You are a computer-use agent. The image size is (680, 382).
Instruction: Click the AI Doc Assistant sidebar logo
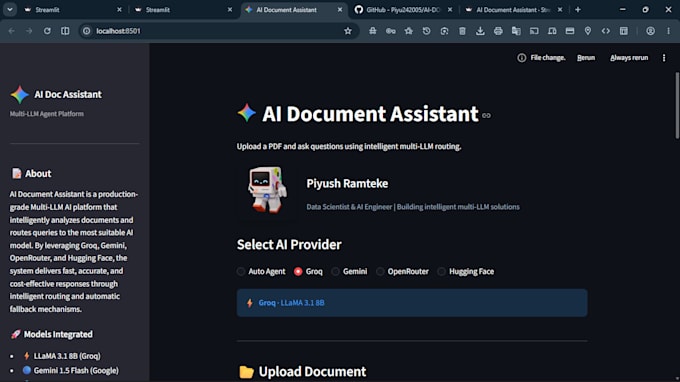pyautogui.click(x=20, y=95)
